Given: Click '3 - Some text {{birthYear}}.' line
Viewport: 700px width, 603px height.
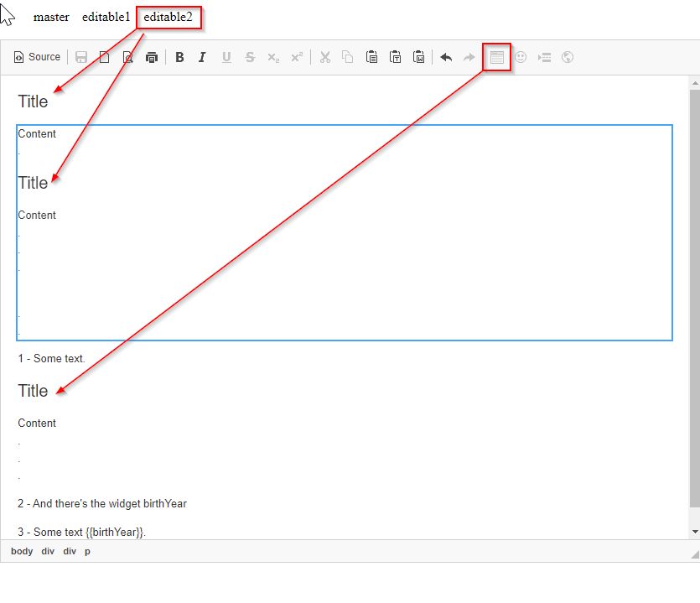Looking at the screenshot, I should (81, 532).
